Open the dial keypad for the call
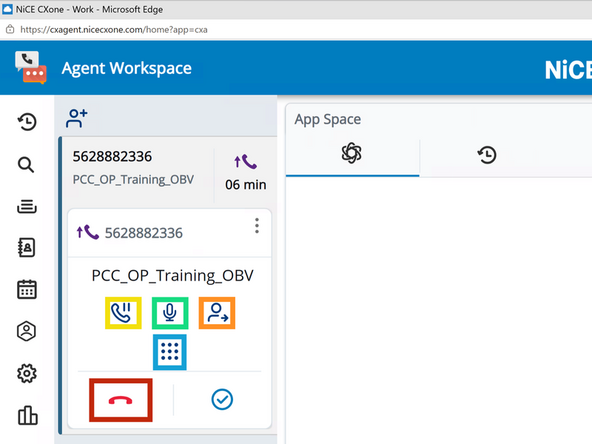This screenshot has height=444, width=592. 170,352
